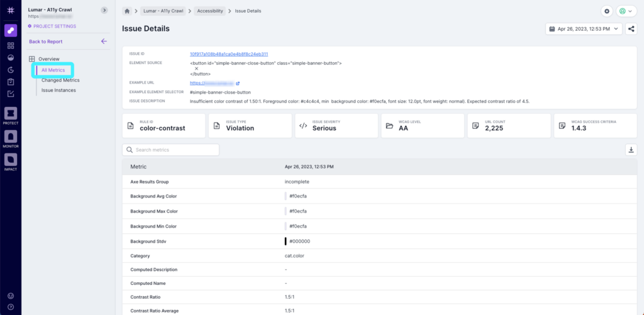The height and width of the screenshot is (315, 644).
Task: Click the WCAG Success Criteria card icon
Action: pyautogui.click(x=562, y=126)
